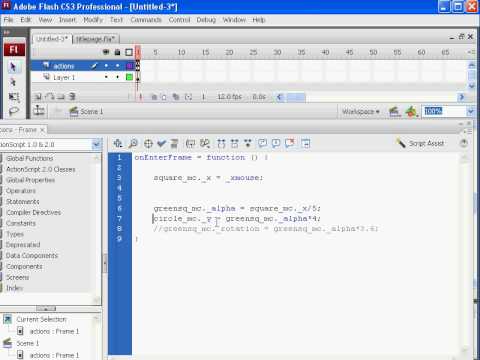This screenshot has height=360, width=480.
Task: Expand the Compiler Directives category
Action: pos(33,212)
